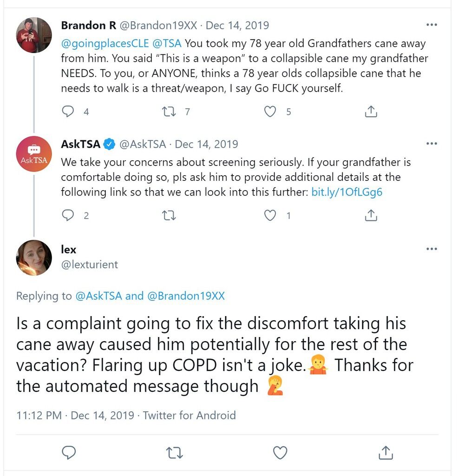Viewport: 457px width, 476px height.
Task: Open the bit.ly/1OfLGg6 link
Action: click(x=346, y=192)
